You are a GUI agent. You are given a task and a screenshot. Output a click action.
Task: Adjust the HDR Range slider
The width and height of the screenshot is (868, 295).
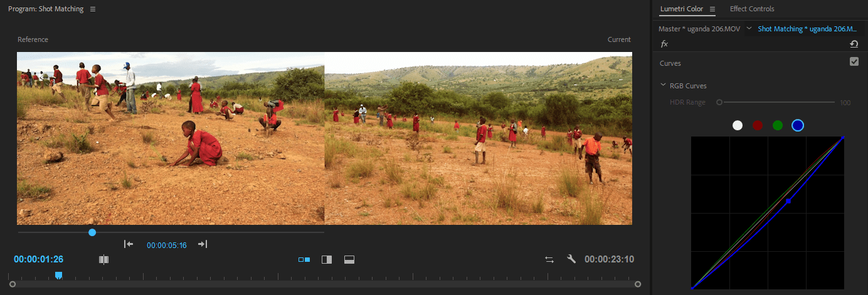(x=777, y=102)
